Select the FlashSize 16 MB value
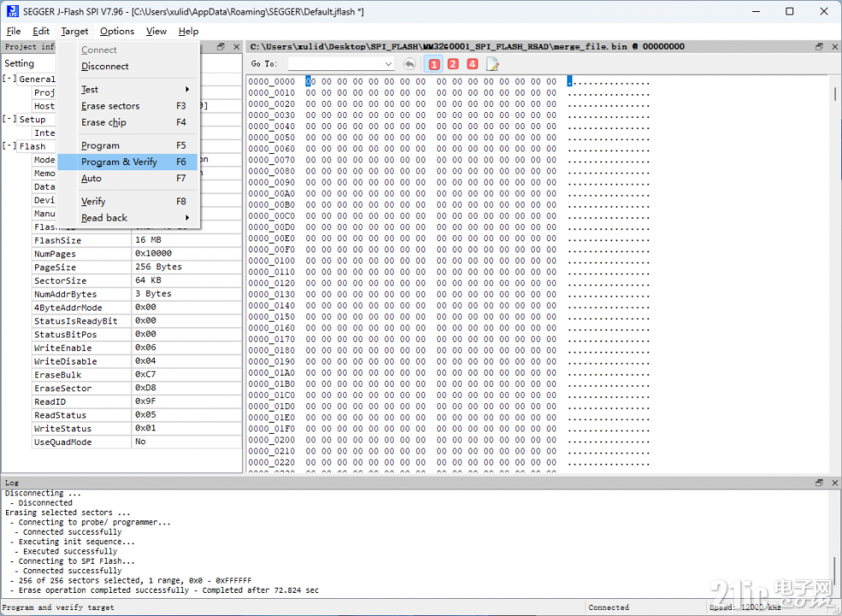The width and height of the screenshot is (842, 616). (187, 240)
